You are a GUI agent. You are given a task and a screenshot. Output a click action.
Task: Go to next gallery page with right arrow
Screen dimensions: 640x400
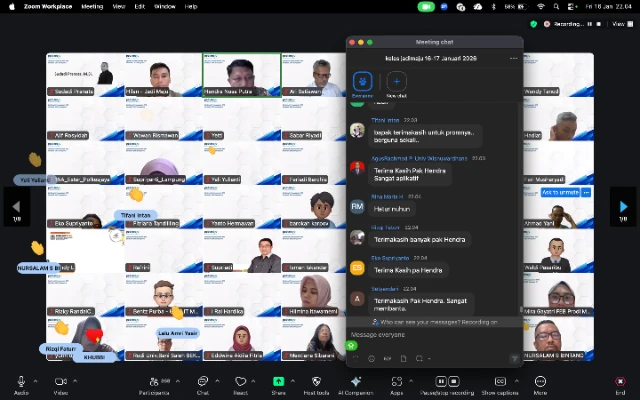point(623,207)
